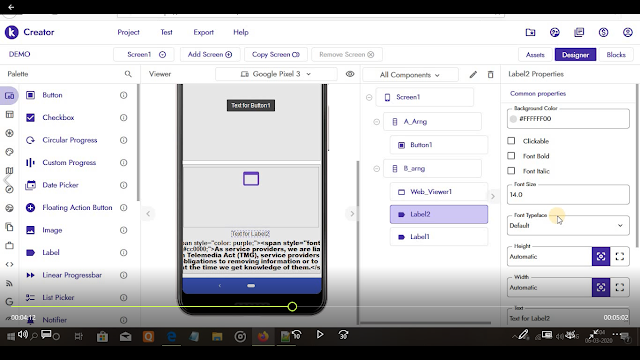
Task: Collapse the B_arrg tree node
Action: (x=376, y=169)
